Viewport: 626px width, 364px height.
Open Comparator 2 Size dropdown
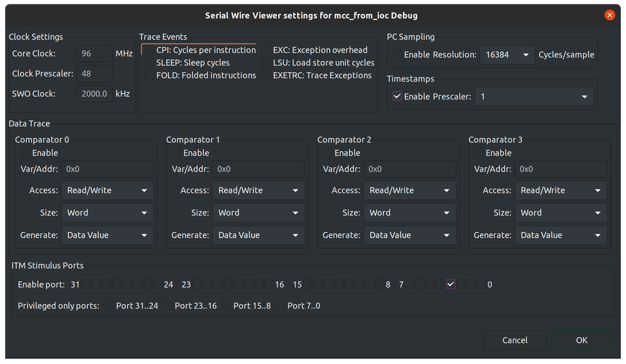(410, 213)
